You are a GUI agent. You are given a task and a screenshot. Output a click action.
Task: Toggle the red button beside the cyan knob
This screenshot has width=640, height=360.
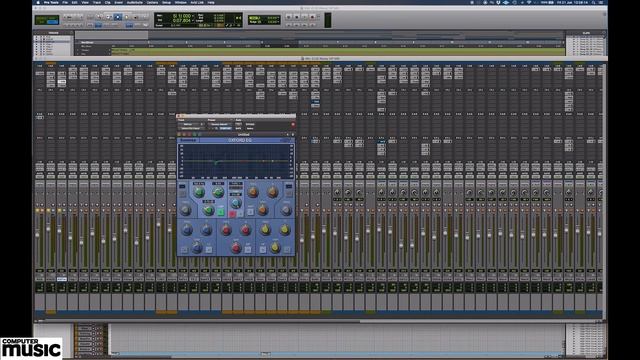click(232, 214)
